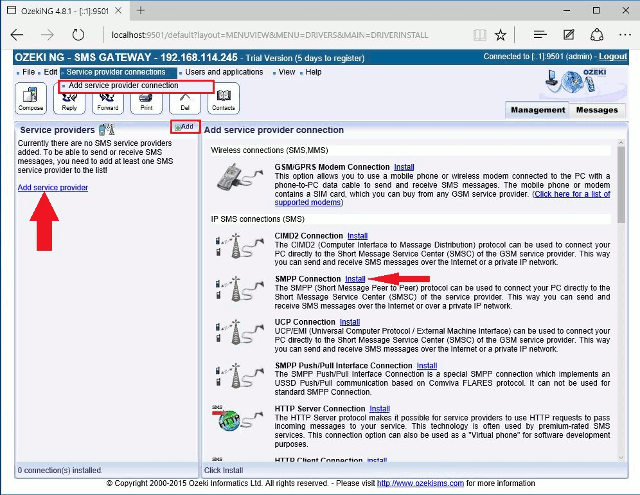Screen dimensions: 640x495
Task: Visit www.ozekisms.com footer link
Action: (420, 484)
